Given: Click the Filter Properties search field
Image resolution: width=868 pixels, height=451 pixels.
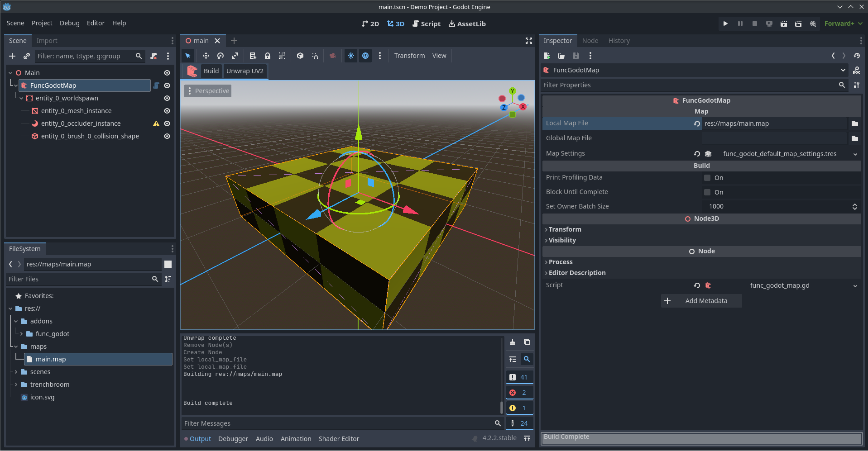Looking at the screenshot, I should point(688,85).
